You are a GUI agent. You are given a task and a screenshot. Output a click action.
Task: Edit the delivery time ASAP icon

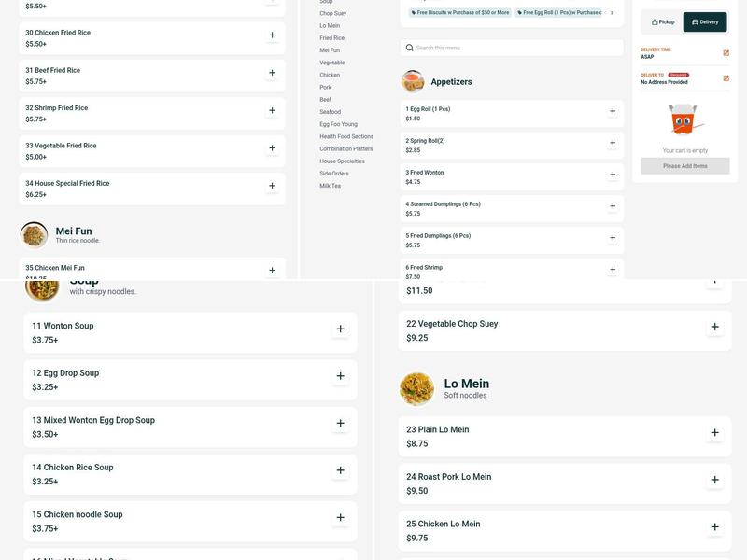[726, 53]
